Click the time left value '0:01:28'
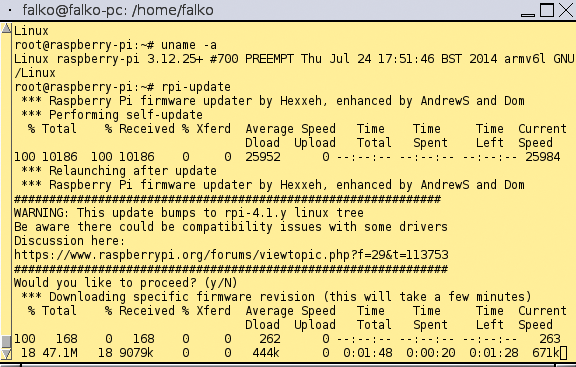 494,353
